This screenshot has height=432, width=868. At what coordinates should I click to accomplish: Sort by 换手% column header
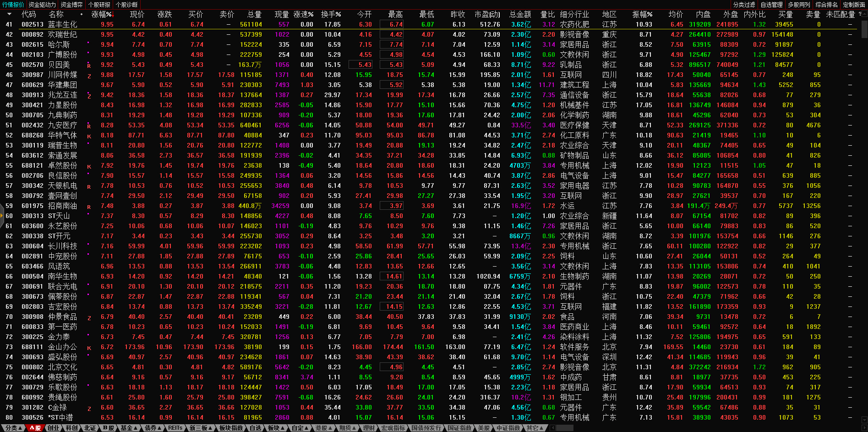tap(331, 15)
